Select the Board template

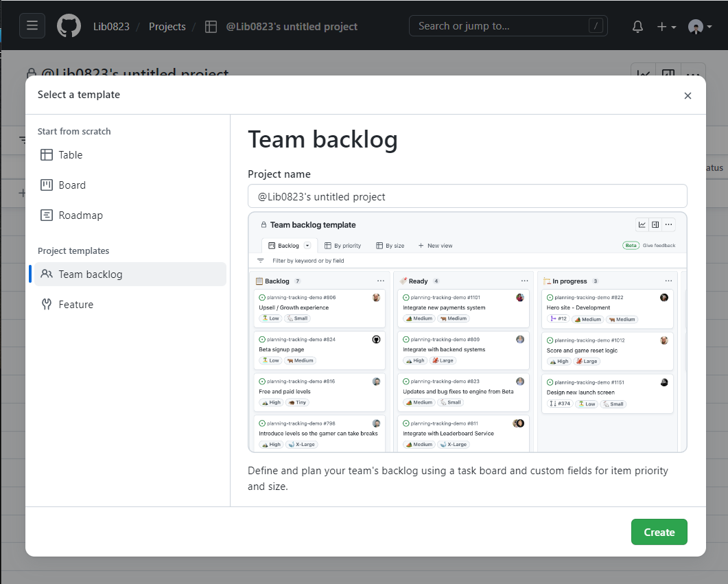click(x=130, y=185)
